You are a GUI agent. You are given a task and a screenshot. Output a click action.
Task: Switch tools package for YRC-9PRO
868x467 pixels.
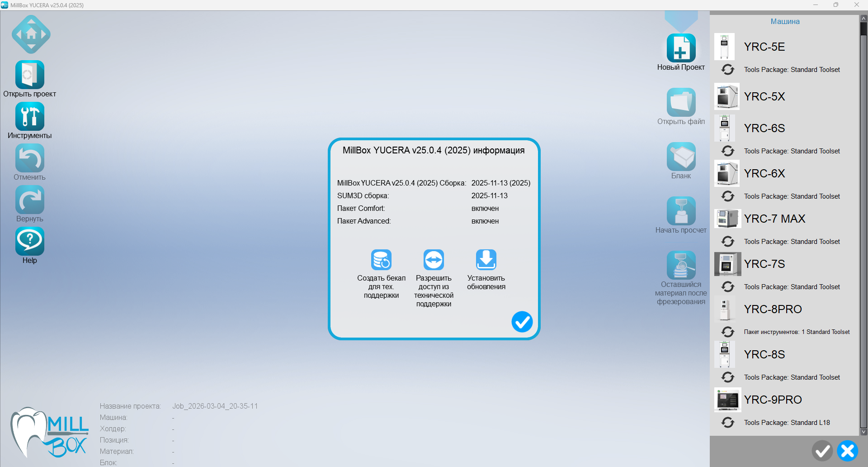pyautogui.click(x=728, y=423)
